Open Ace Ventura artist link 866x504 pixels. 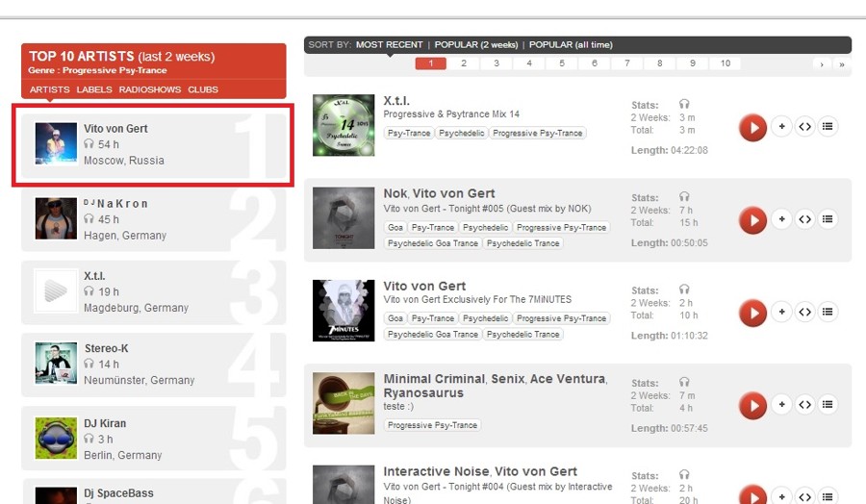point(568,379)
